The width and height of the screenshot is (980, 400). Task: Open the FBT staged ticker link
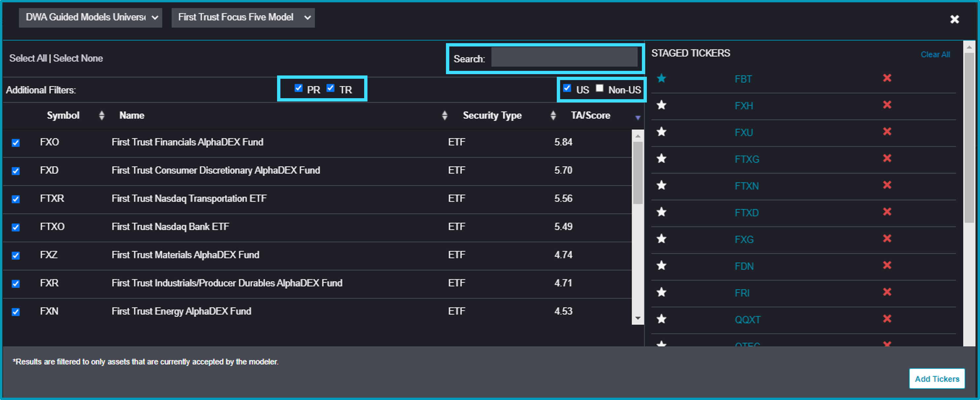click(743, 79)
